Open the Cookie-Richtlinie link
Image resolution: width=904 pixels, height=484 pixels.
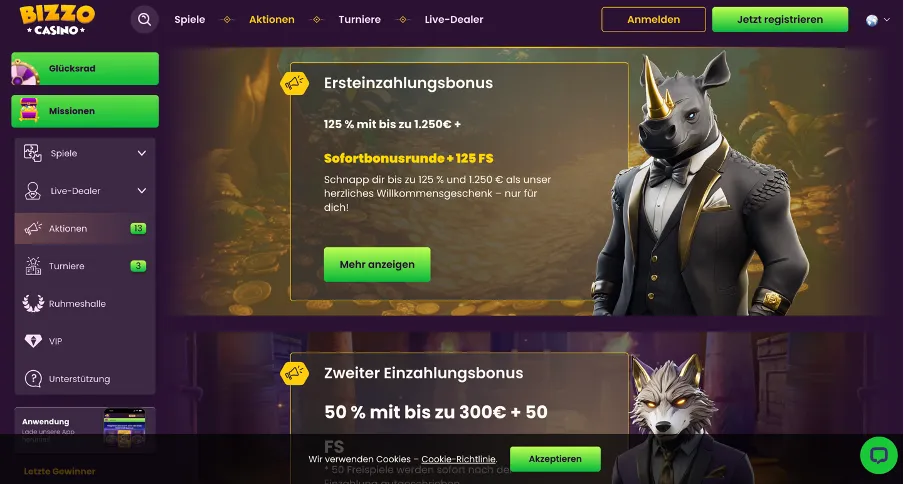click(458, 459)
